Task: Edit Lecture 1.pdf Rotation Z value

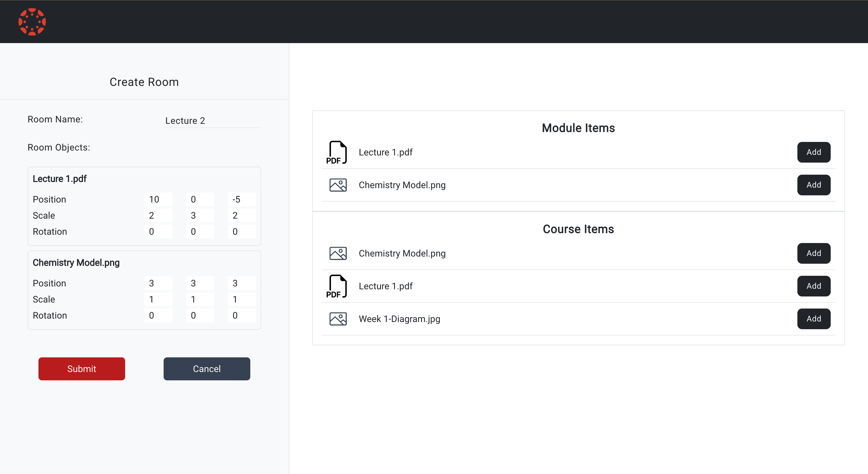Action: coord(242,232)
